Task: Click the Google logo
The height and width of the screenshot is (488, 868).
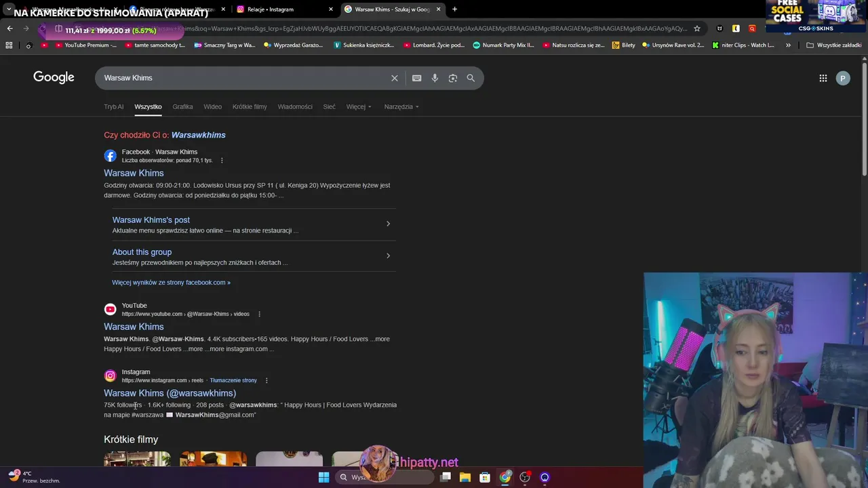Action: pyautogui.click(x=54, y=77)
